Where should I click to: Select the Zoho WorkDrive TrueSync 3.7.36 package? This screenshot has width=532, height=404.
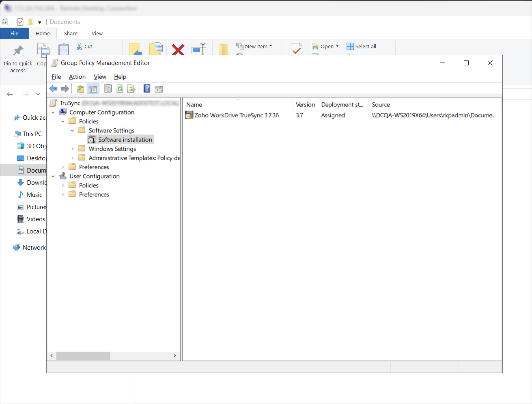click(x=236, y=115)
